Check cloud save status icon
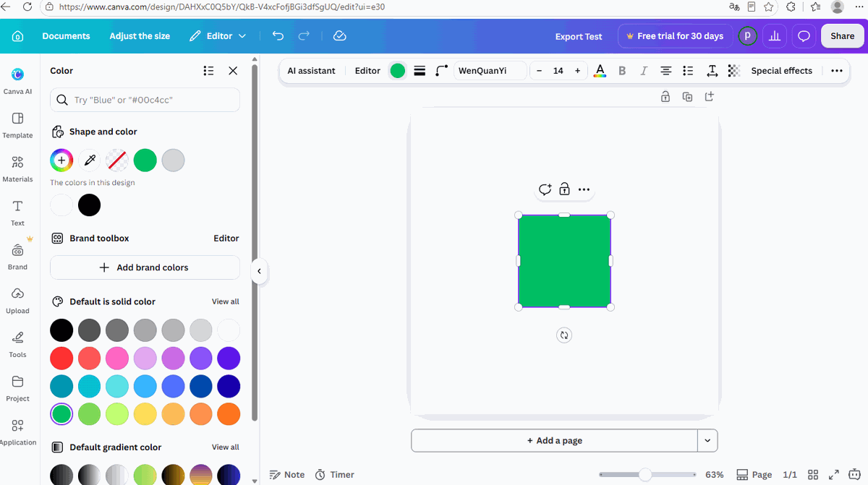Viewport: 868px width, 485px height. pyautogui.click(x=340, y=35)
